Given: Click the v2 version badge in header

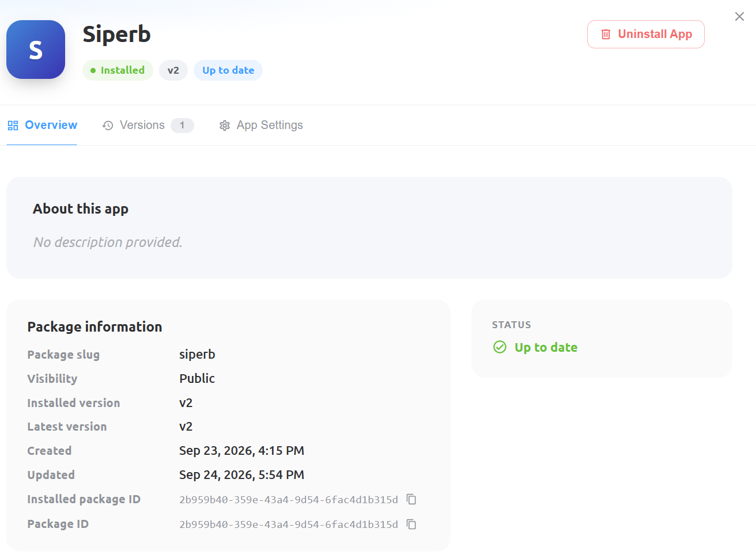Looking at the screenshot, I should (173, 70).
